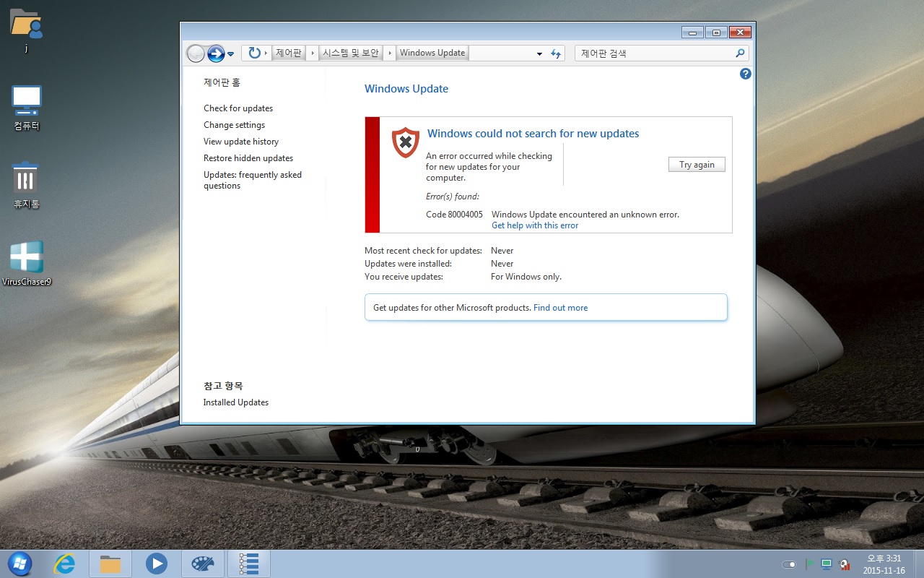Toggle the switch in the system tray

pos(789,564)
